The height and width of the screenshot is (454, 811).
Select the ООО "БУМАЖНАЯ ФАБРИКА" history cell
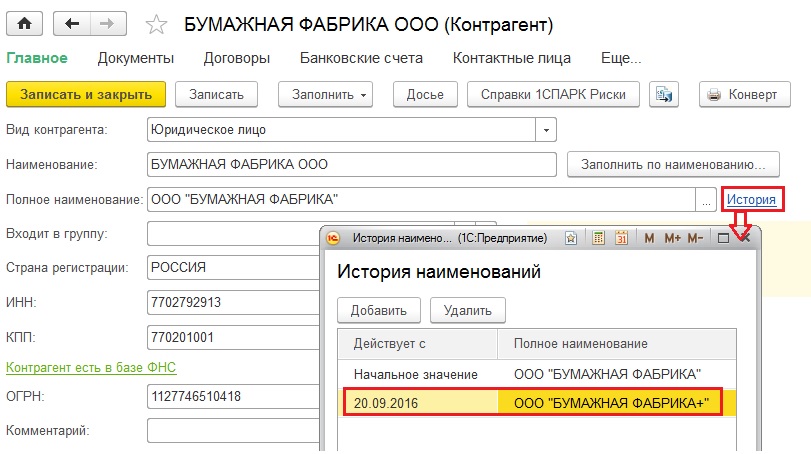(x=617, y=374)
